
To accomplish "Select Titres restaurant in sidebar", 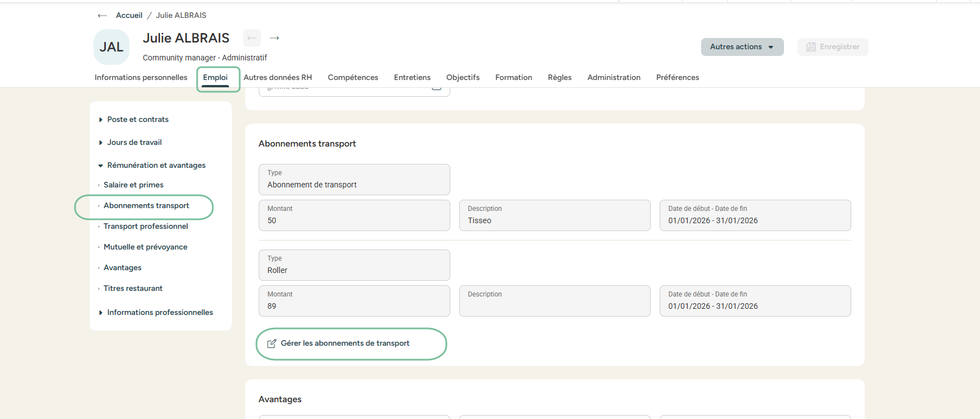I will (133, 289).
